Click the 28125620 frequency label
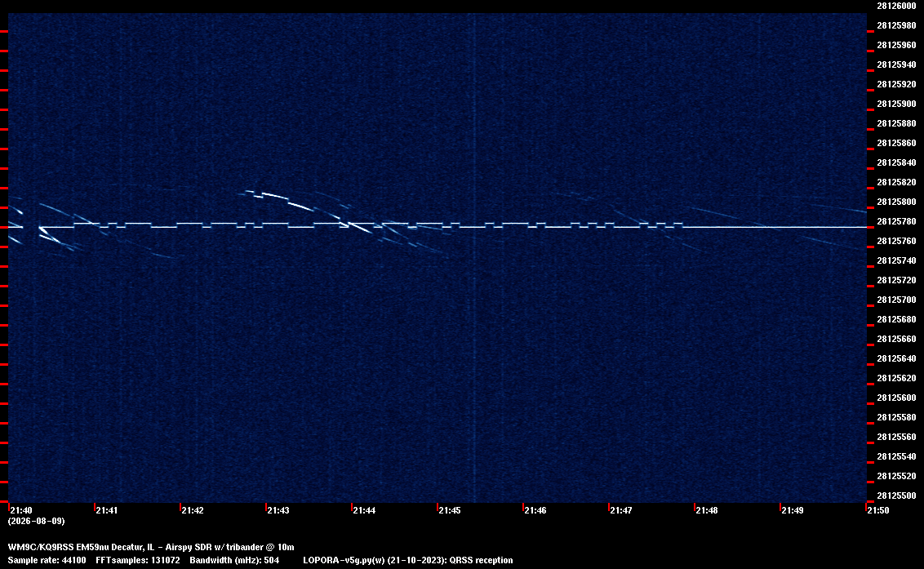 pos(896,378)
